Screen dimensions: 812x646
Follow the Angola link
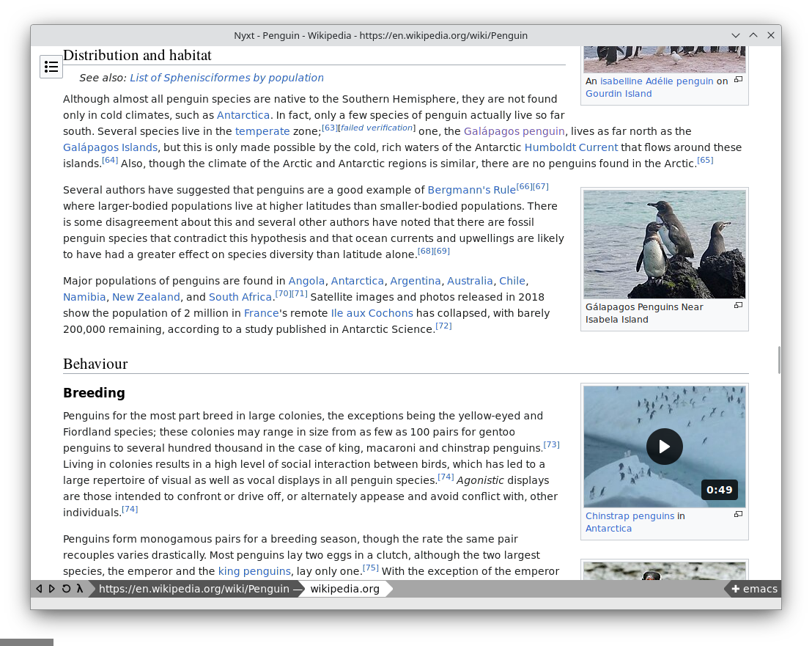click(x=306, y=281)
